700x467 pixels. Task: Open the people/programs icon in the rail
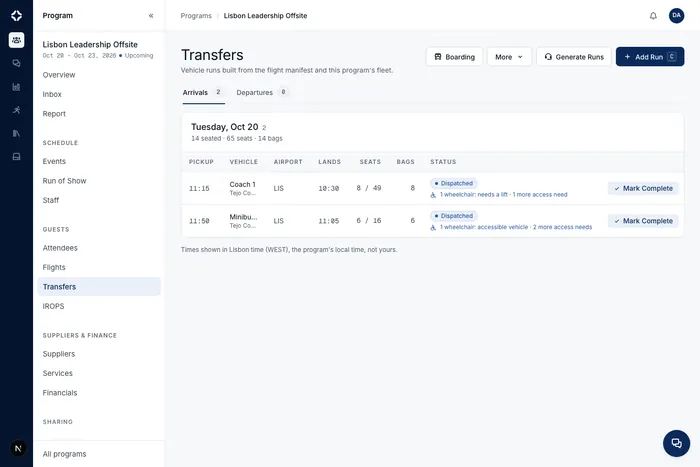16,40
